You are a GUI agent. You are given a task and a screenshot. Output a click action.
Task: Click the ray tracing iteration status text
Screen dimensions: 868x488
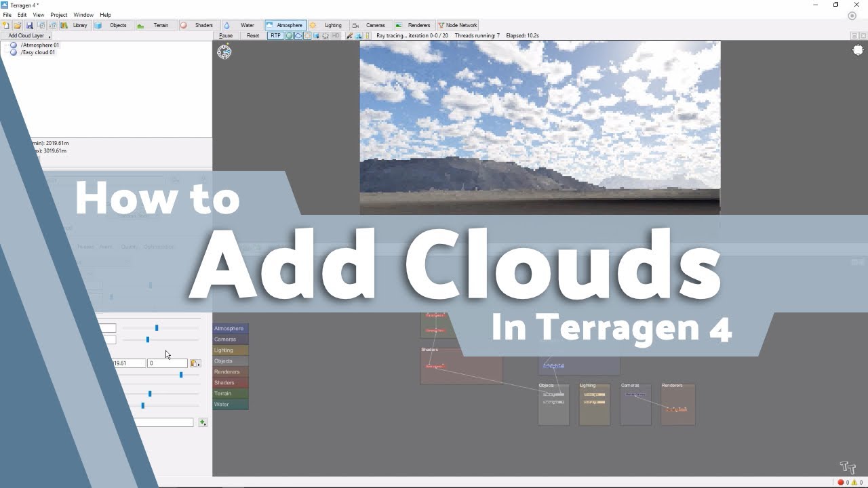412,35
